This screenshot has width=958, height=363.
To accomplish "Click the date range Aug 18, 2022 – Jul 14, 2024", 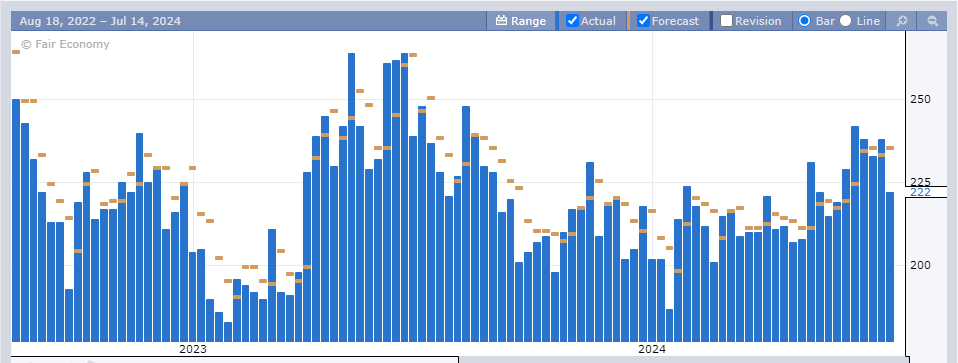I will point(100,21).
